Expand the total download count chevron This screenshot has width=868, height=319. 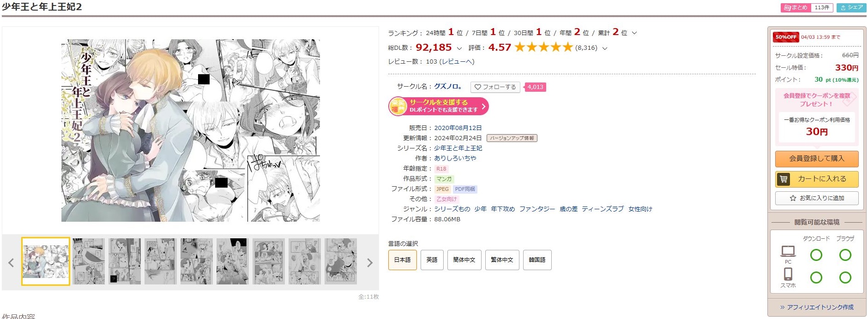459,48
